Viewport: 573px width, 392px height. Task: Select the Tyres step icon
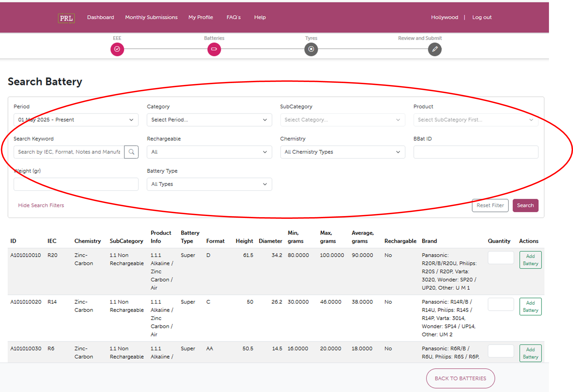(x=311, y=49)
